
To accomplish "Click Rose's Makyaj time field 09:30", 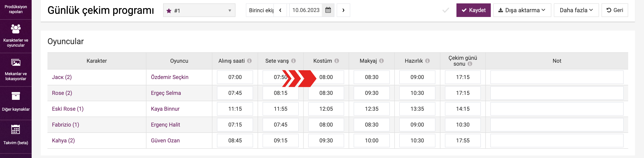I will click(x=371, y=93).
